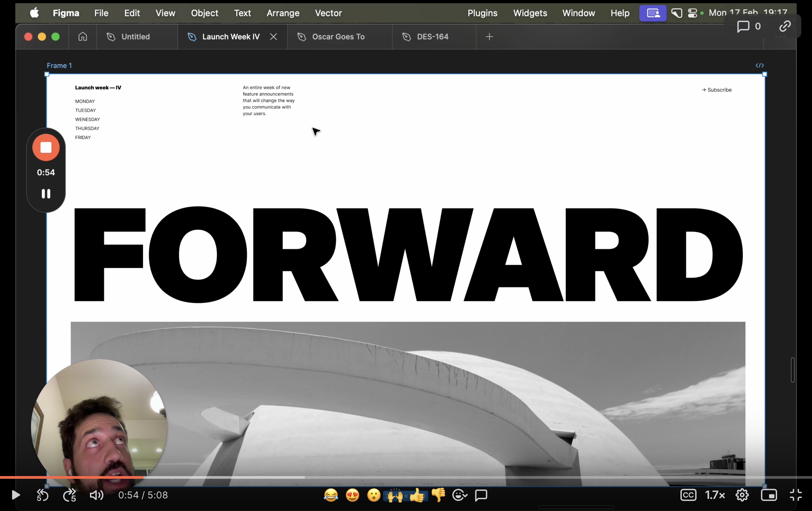This screenshot has width=812, height=511.
Task: Open the Dev Mode code icon
Action: tap(759, 66)
